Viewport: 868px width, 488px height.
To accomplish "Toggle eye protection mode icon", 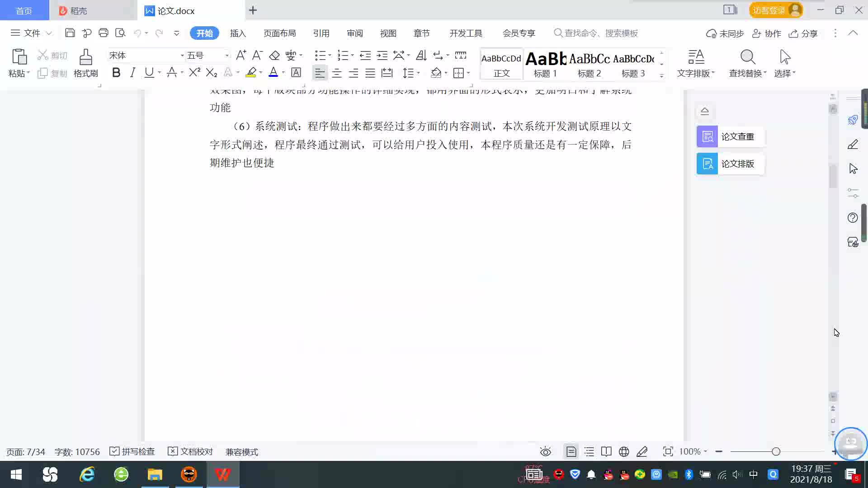I will click(546, 451).
